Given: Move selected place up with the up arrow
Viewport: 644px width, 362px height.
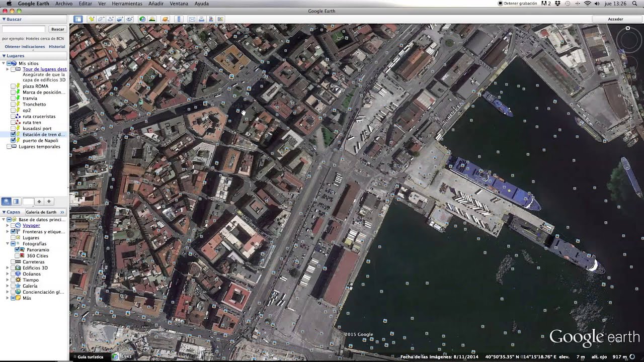Looking at the screenshot, I should (39, 201).
